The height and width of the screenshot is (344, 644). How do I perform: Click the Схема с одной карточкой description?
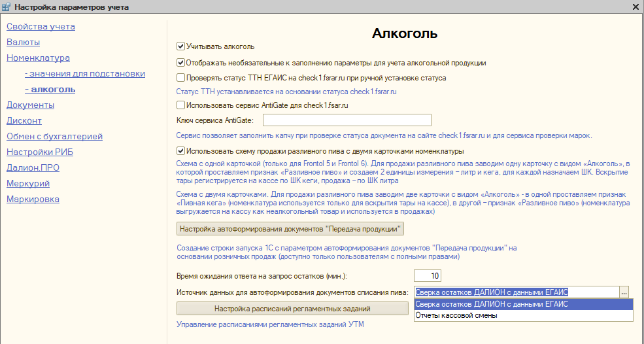[x=403, y=172]
